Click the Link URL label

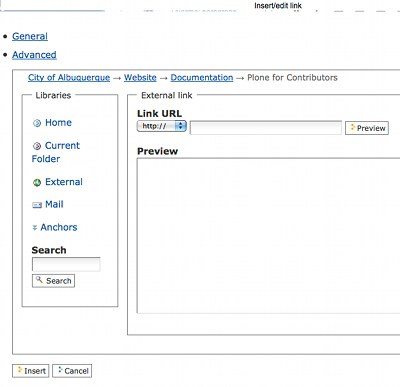tap(159, 113)
